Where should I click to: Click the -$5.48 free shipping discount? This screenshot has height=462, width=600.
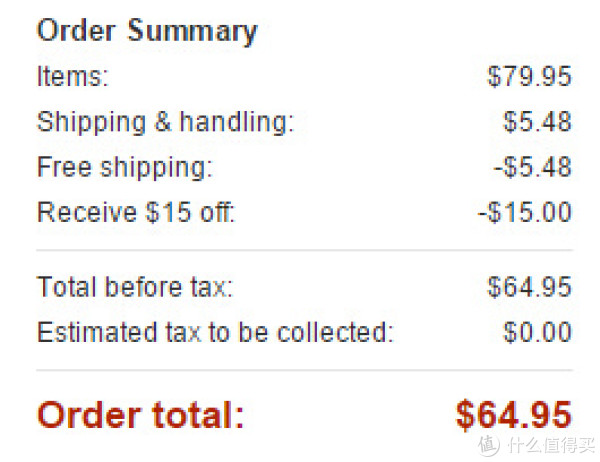click(533, 167)
